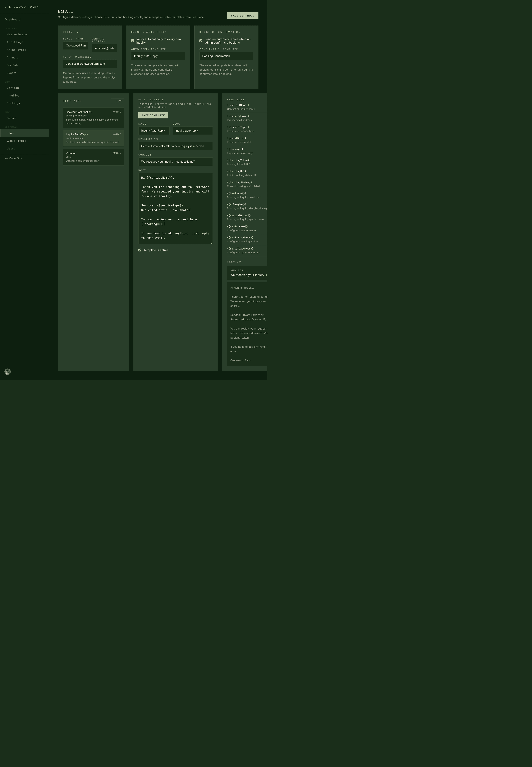Screen dimensions: 532x767
Task: Select Inquiries under CRM section
Action: tap(13, 95)
